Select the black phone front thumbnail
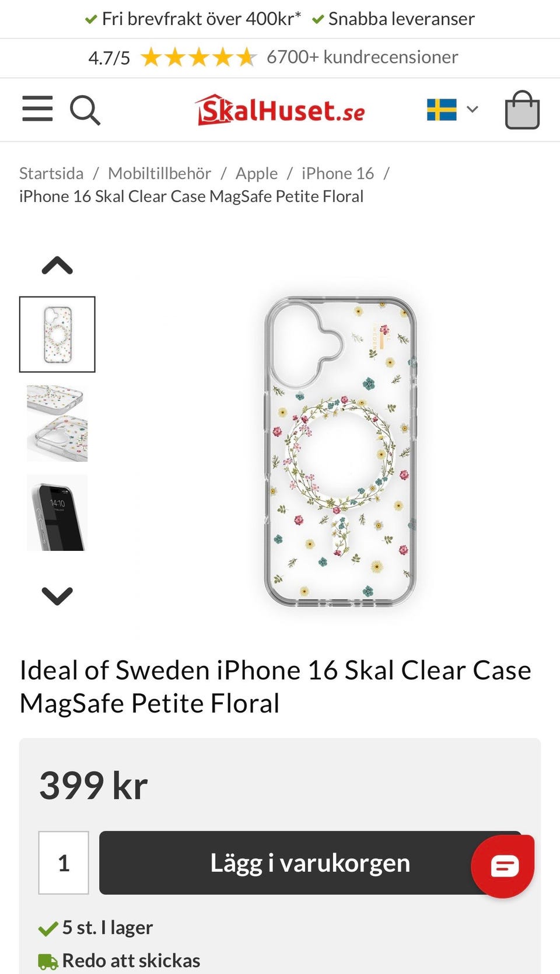 (57, 512)
